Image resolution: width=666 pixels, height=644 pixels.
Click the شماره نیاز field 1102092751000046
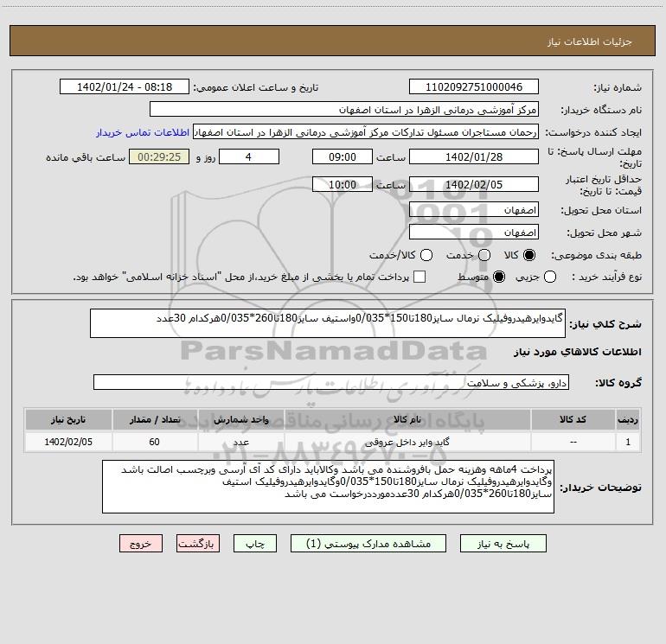474,86
